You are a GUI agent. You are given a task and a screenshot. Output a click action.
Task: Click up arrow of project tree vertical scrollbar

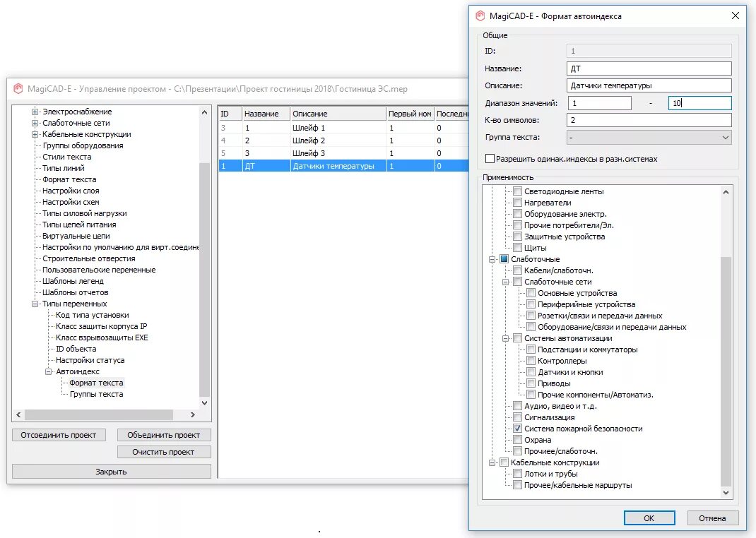click(x=204, y=112)
